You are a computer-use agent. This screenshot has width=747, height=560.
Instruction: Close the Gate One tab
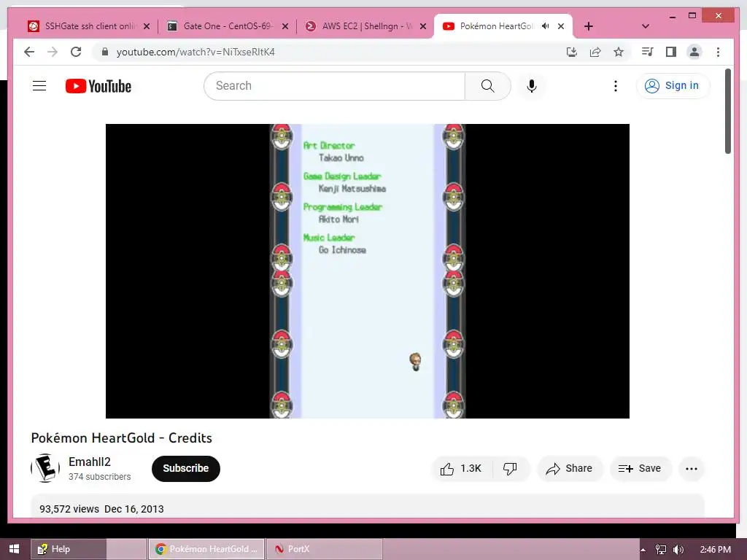pos(285,26)
